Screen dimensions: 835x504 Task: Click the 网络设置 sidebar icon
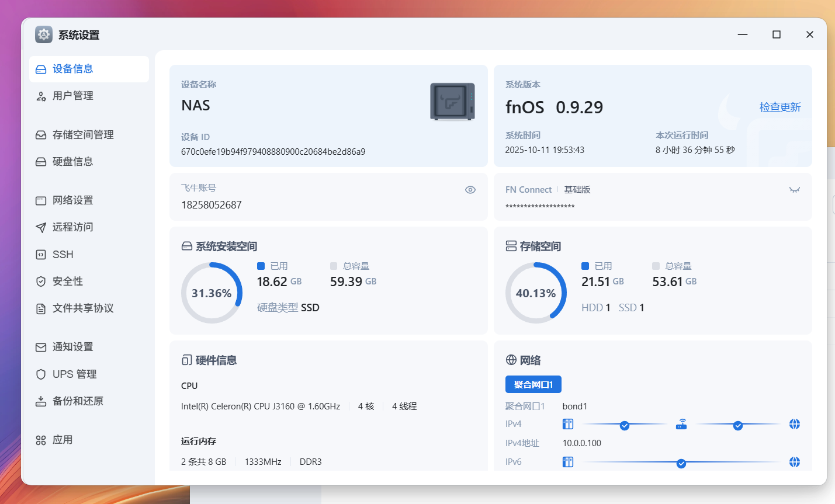point(41,200)
